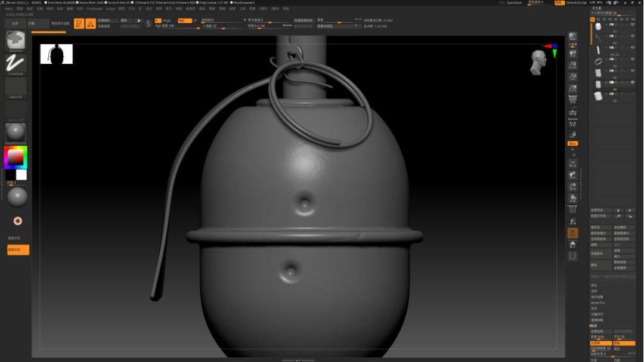Open the Alpha Off selector

(x=16, y=88)
